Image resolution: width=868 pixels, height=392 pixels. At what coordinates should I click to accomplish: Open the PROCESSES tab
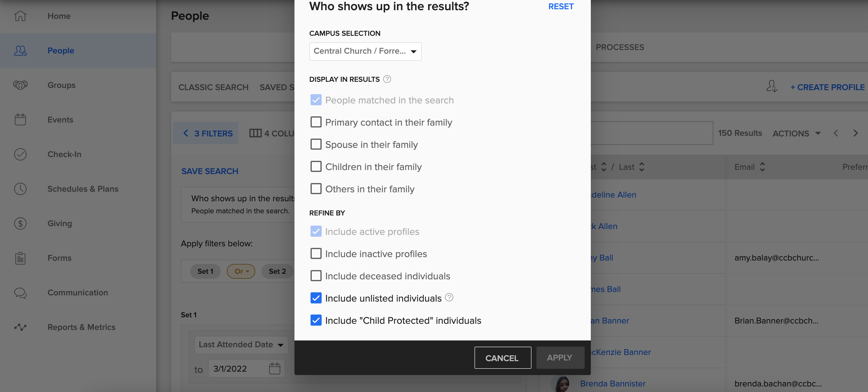(x=620, y=47)
